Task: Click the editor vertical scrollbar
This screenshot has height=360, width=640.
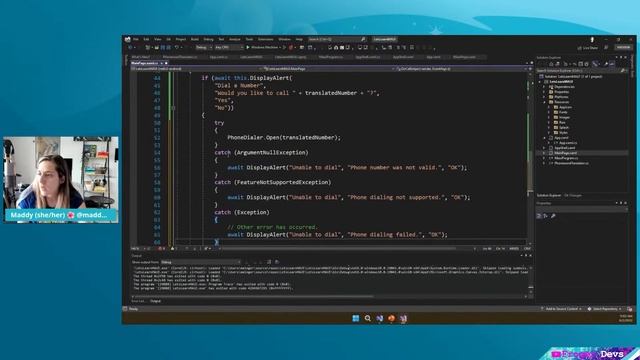Action: coord(530,159)
